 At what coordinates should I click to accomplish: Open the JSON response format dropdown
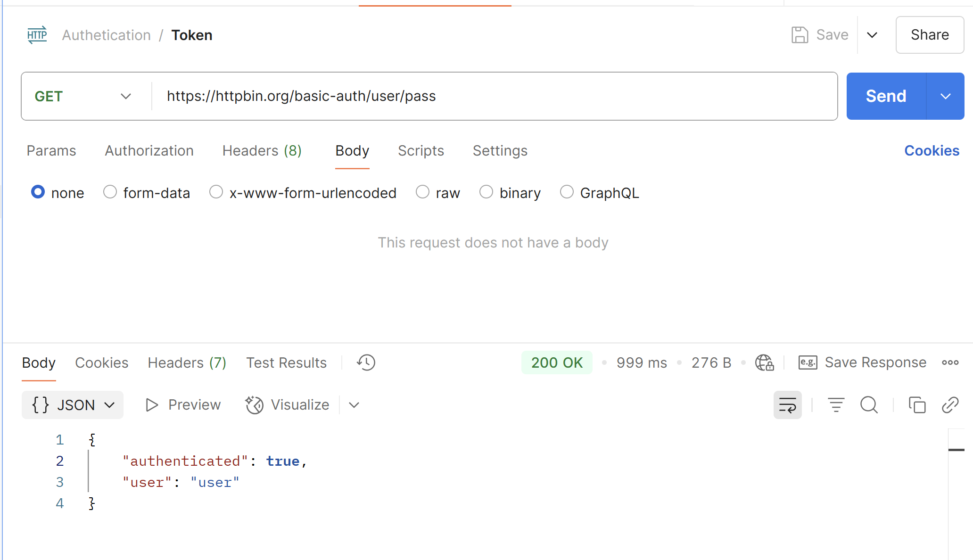coord(72,404)
